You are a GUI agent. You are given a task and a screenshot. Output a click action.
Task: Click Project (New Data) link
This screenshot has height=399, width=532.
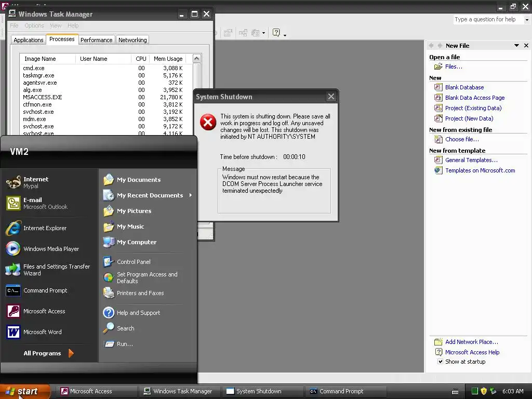[x=469, y=118]
